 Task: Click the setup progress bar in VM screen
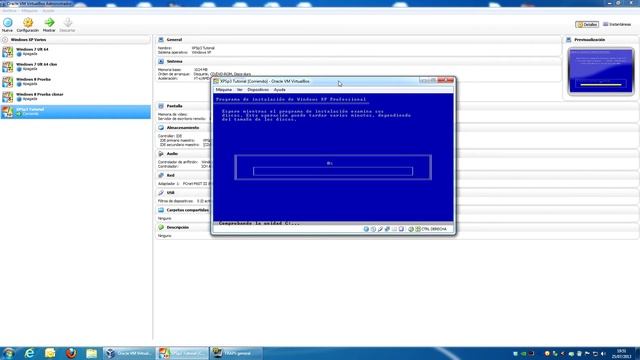click(x=333, y=171)
